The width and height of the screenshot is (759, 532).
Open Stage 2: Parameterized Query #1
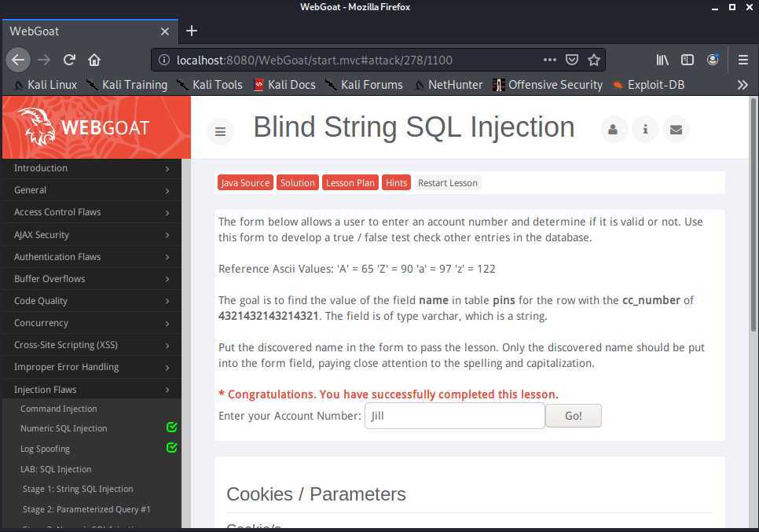click(86, 509)
